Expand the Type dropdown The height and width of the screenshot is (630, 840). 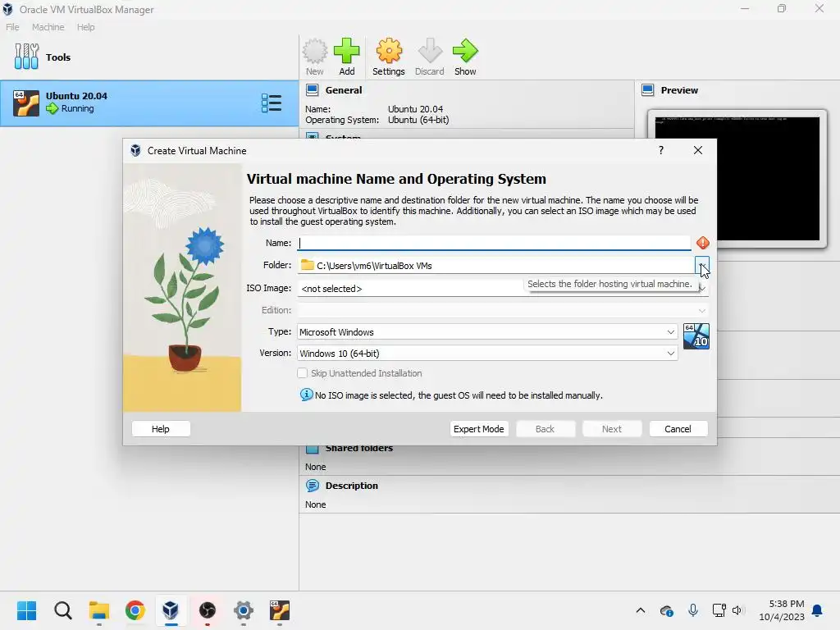click(x=670, y=332)
